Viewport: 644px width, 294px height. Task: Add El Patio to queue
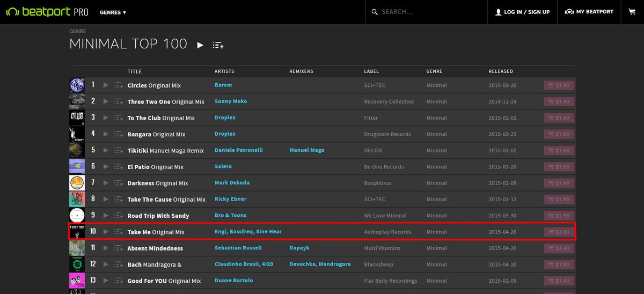pyautogui.click(x=119, y=166)
